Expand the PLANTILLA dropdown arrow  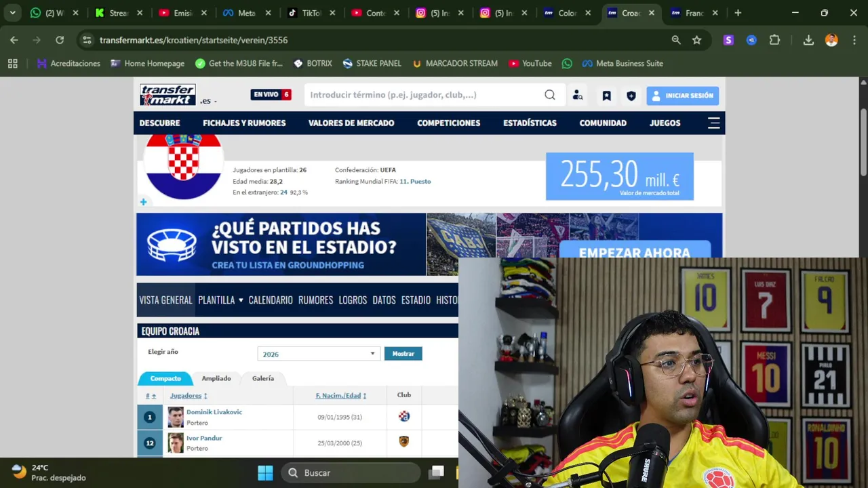[x=240, y=300]
